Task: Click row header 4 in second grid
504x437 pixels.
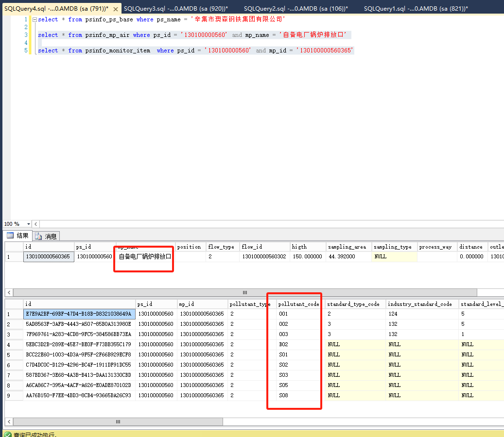Action: [x=14, y=344]
